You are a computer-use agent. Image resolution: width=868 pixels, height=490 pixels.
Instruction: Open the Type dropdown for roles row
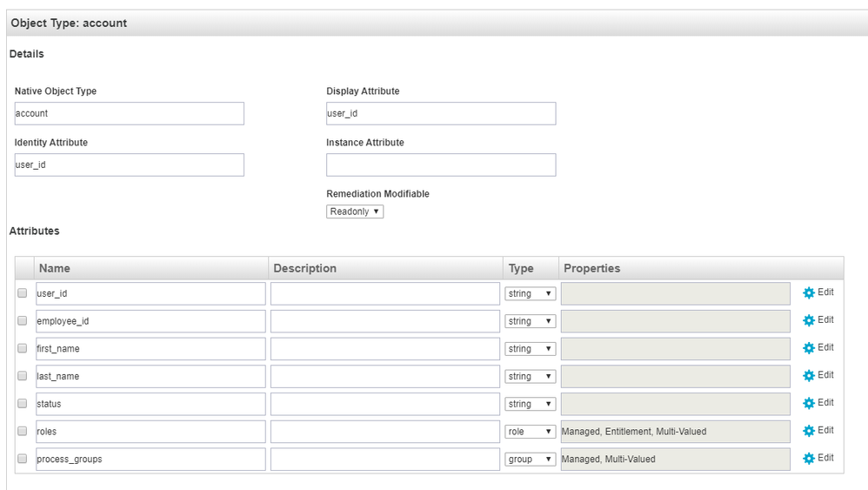click(530, 432)
